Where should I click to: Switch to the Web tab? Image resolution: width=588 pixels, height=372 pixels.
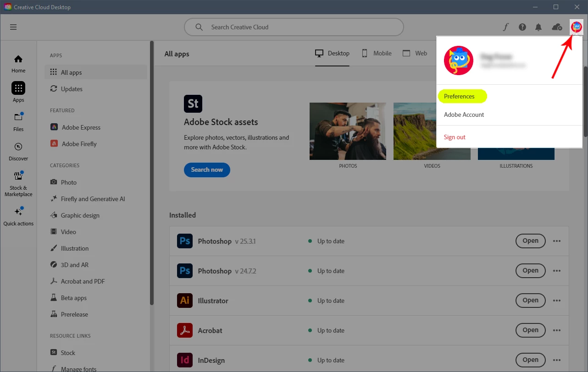click(x=415, y=54)
